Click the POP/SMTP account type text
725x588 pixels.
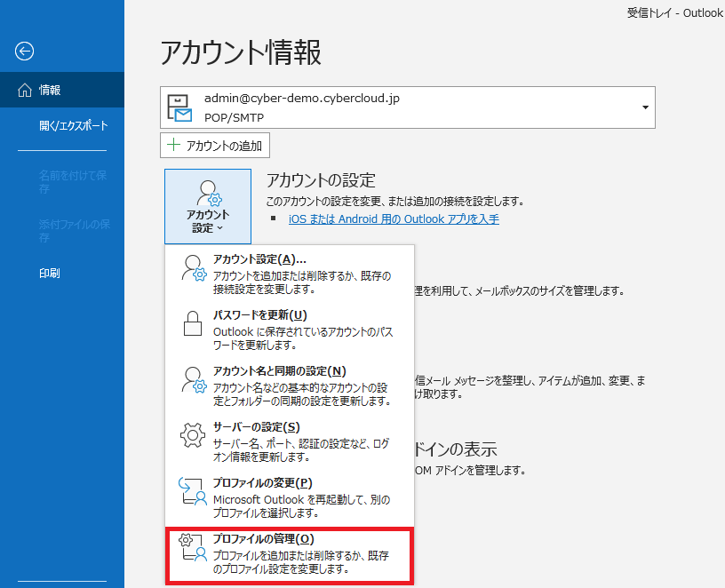tap(234, 118)
